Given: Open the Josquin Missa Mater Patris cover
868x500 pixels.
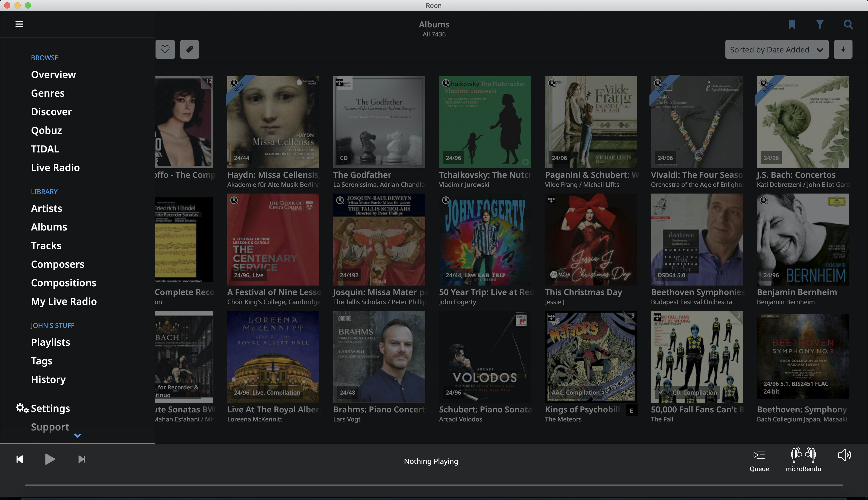Looking at the screenshot, I should coord(379,239).
